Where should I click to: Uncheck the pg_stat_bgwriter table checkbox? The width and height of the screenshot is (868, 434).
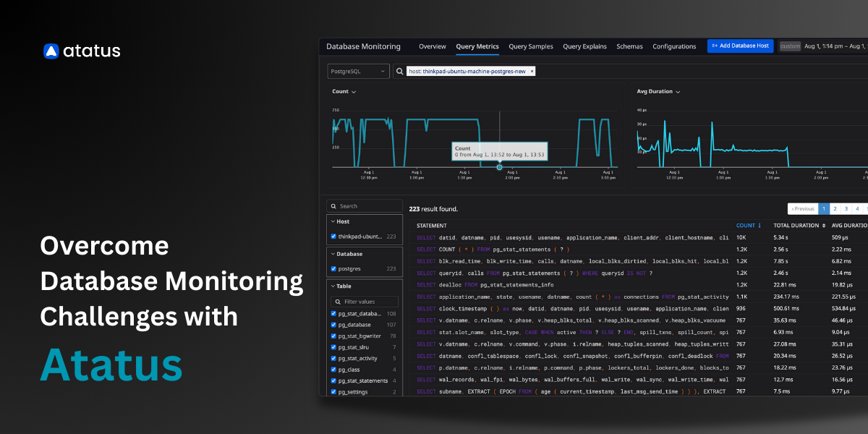tap(333, 336)
